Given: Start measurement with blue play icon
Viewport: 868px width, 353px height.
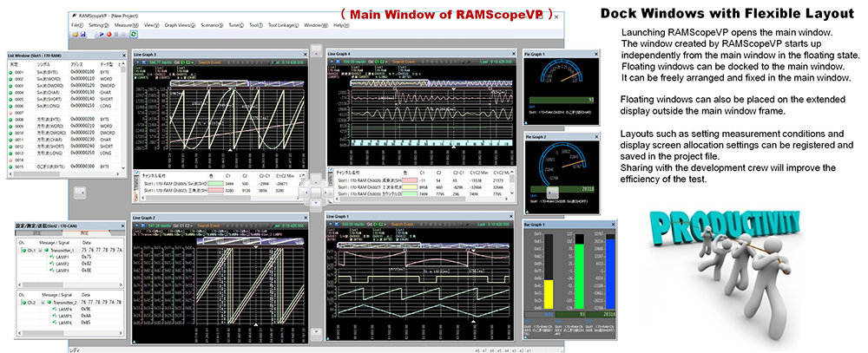Looking at the screenshot, I should click(102, 35).
